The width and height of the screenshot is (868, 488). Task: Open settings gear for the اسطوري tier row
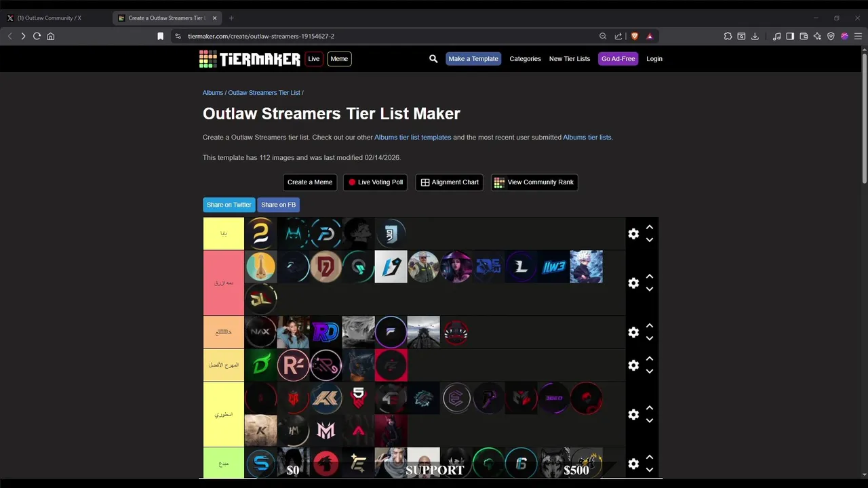click(x=633, y=415)
